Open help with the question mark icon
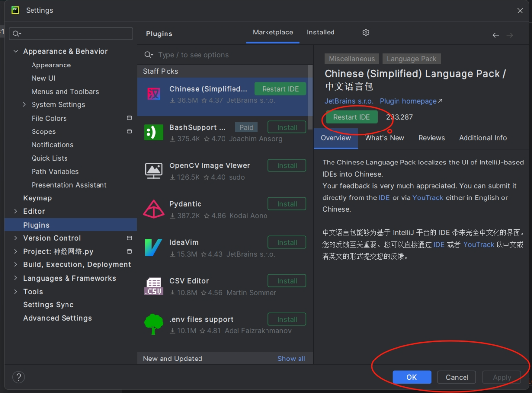Image resolution: width=532 pixels, height=393 pixels. [x=19, y=377]
